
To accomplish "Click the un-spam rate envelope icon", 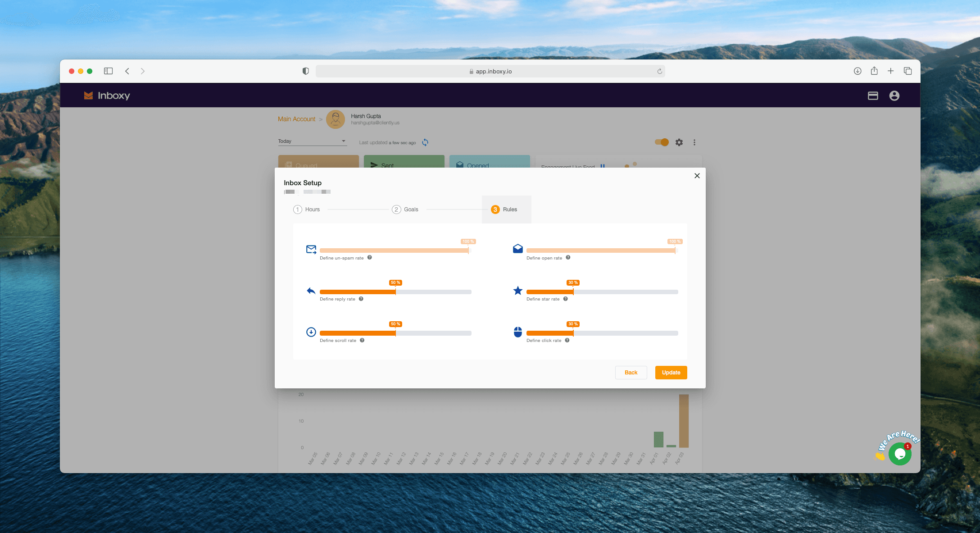I will pos(311,249).
